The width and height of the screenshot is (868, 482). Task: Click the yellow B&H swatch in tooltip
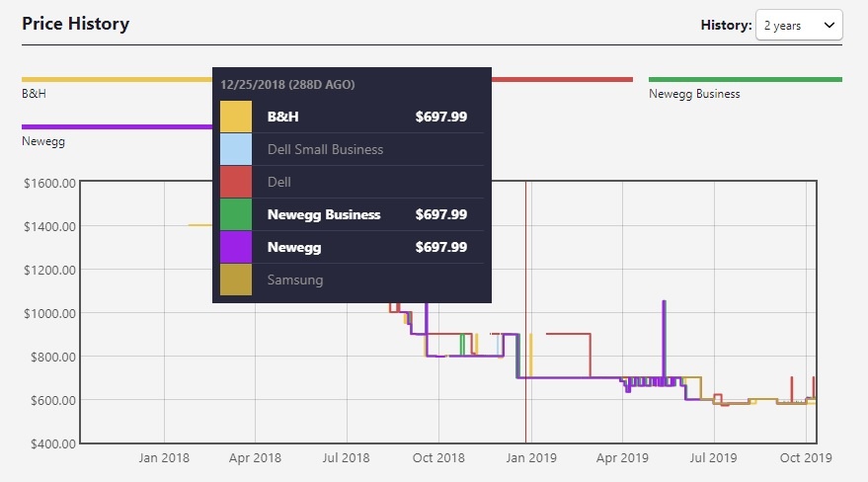(236, 117)
